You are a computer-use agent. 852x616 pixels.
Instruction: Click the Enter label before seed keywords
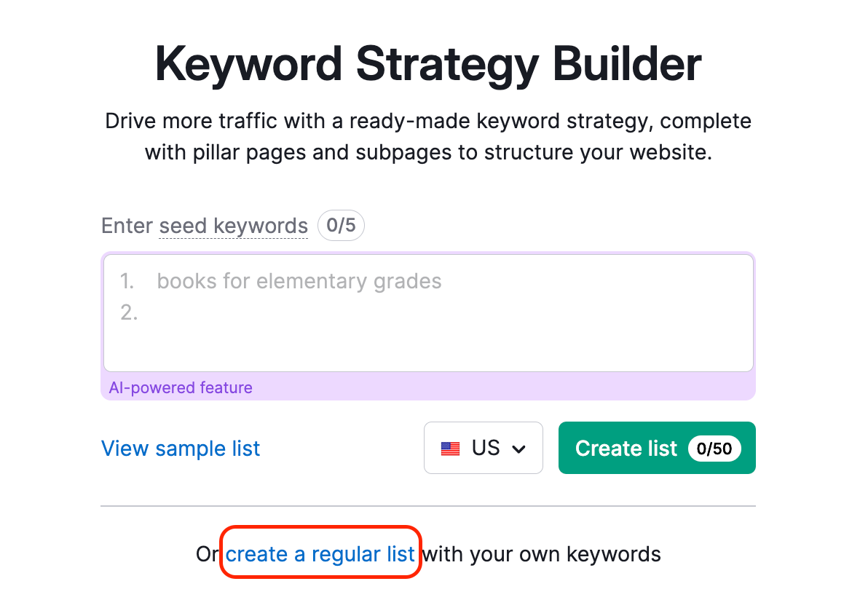click(127, 226)
